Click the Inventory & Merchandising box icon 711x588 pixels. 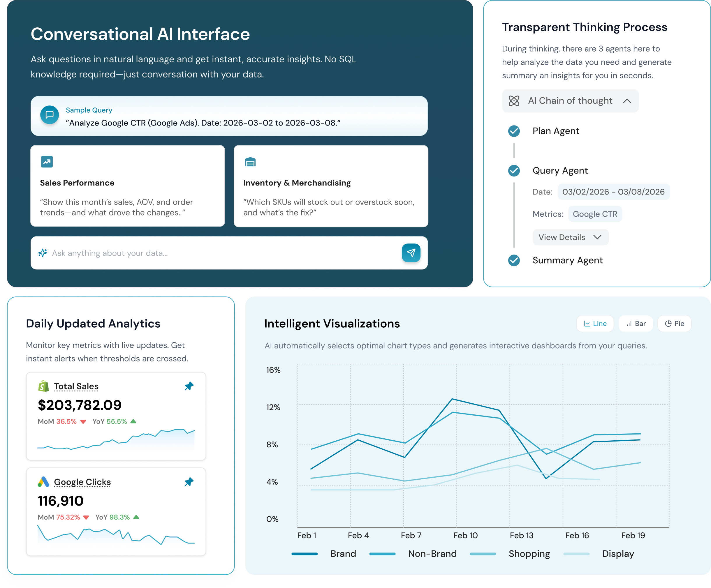coord(250,162)
